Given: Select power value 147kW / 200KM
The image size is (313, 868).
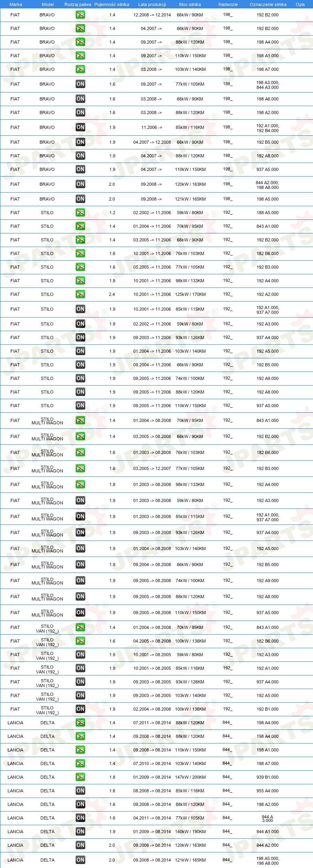Looking at the screenshot, I should (x=190, y=777).
